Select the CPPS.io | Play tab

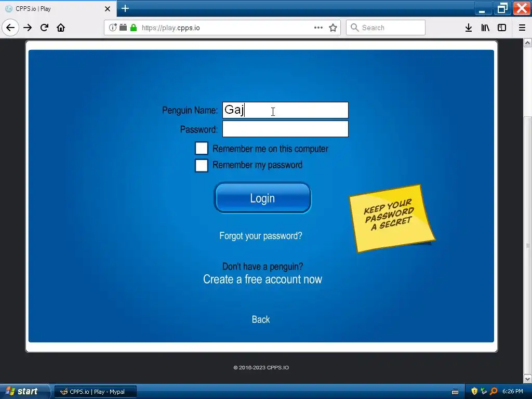[x=58, y=9]
